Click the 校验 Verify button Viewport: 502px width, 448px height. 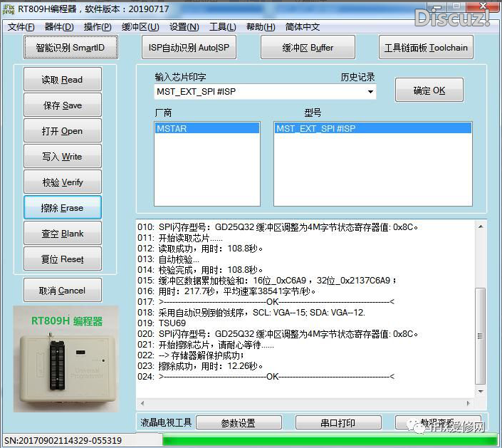(63, 182)
